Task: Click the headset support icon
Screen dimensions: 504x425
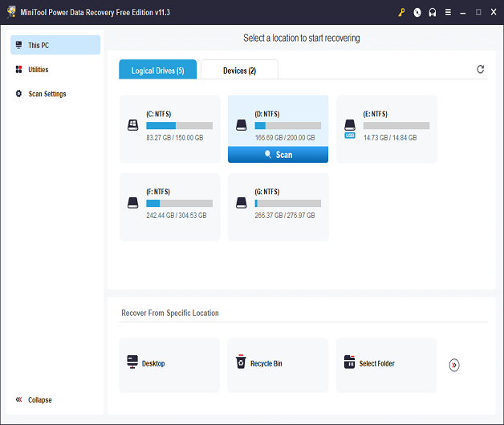Action: click(433, 13)
